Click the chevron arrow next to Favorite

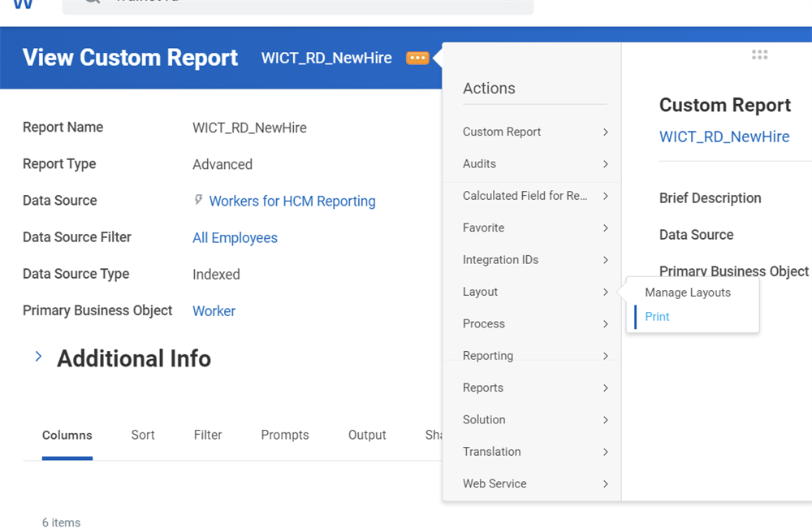pyautogui.click(x=606, y=228)
